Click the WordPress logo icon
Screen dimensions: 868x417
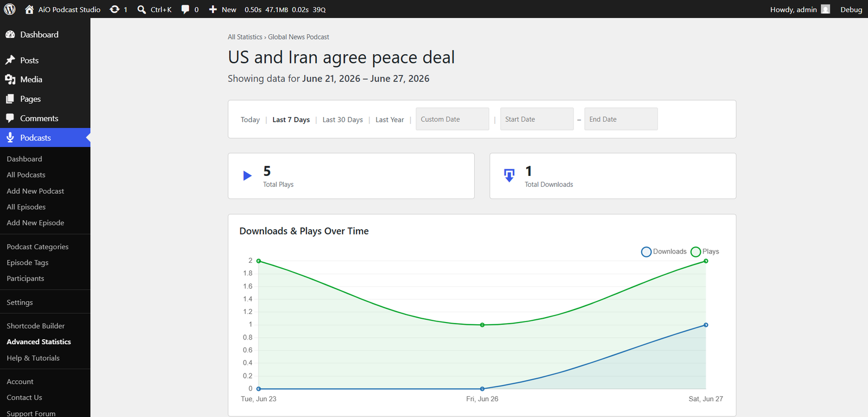[x=10, y=9]
